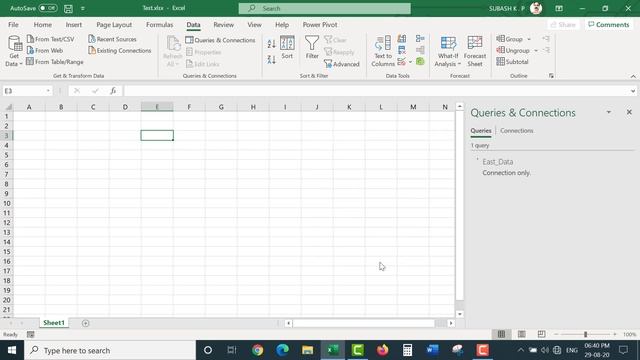640x360 pixels.
Task: Adjust the zoom slider handle
Action: 585,334
